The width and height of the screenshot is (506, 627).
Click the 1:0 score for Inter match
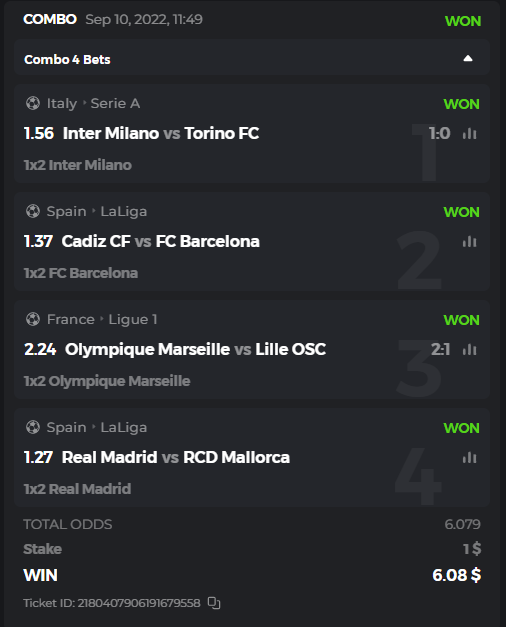[440, 134]
